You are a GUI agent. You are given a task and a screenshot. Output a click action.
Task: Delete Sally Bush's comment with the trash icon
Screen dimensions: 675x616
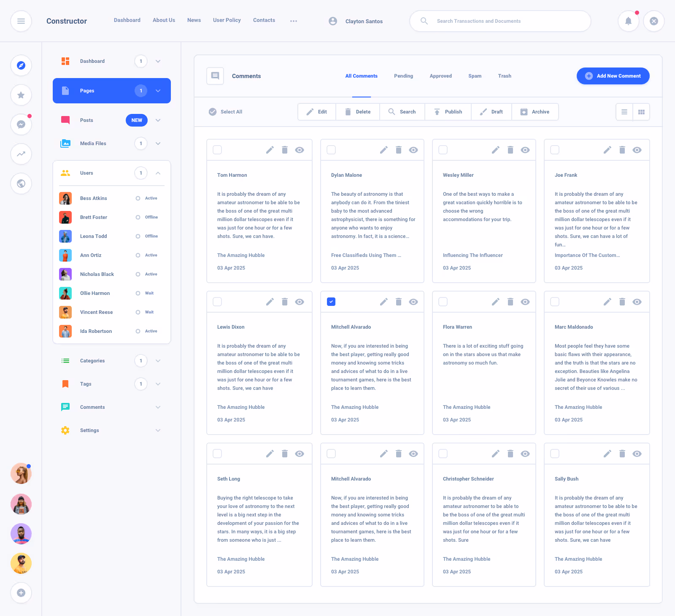[x=622, y=454]
